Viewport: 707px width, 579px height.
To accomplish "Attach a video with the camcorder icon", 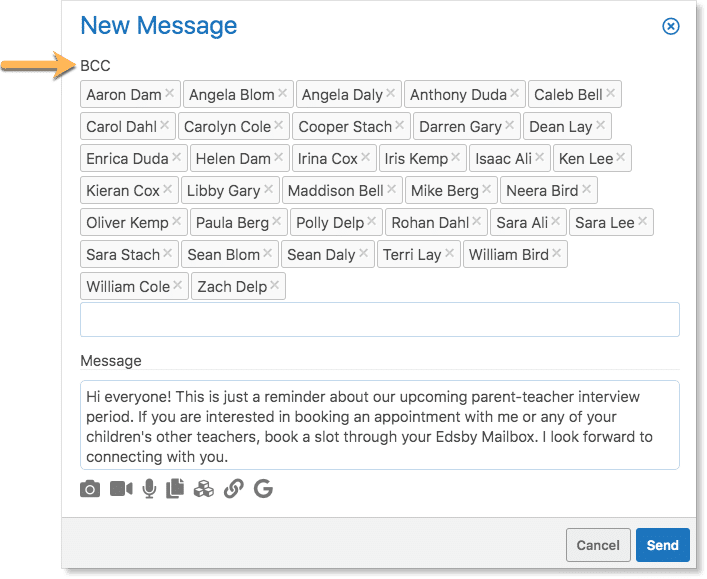I will pyautogui.click(x=121, y=489).
